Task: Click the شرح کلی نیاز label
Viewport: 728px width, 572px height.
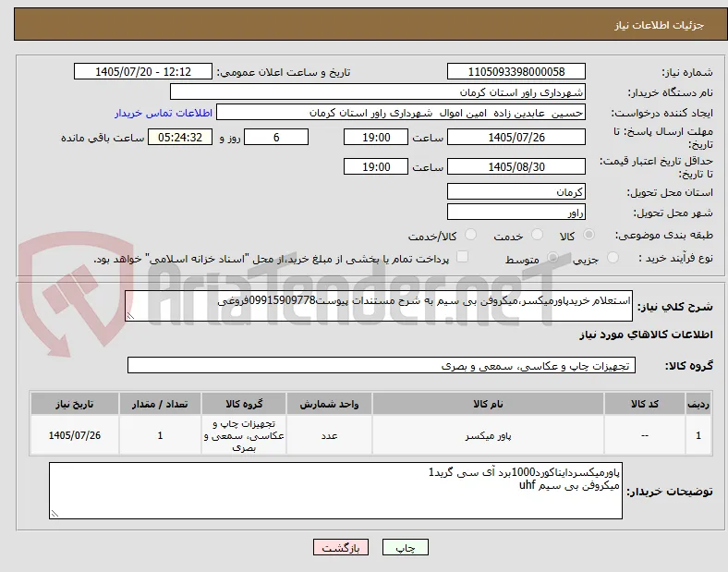Action: point(674,307)
